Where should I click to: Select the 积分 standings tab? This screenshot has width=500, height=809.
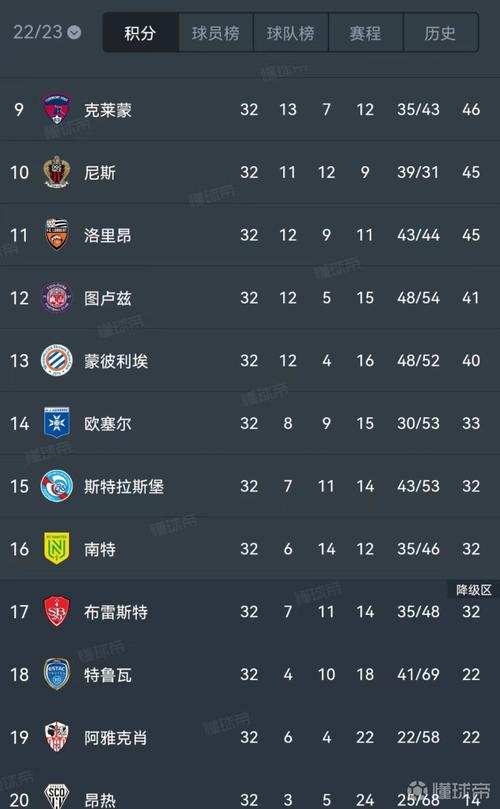140,33
